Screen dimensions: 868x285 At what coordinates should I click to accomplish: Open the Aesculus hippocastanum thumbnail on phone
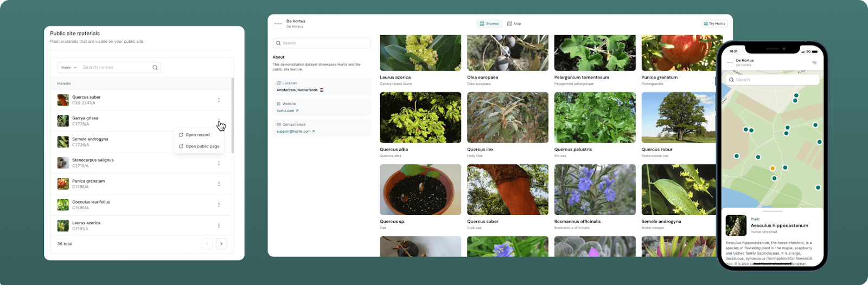click(736, 225)
